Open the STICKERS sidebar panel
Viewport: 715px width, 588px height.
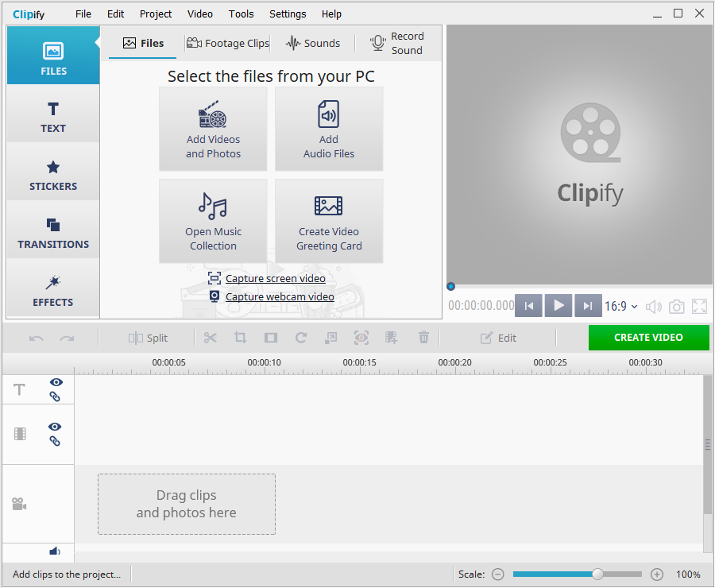53,172
